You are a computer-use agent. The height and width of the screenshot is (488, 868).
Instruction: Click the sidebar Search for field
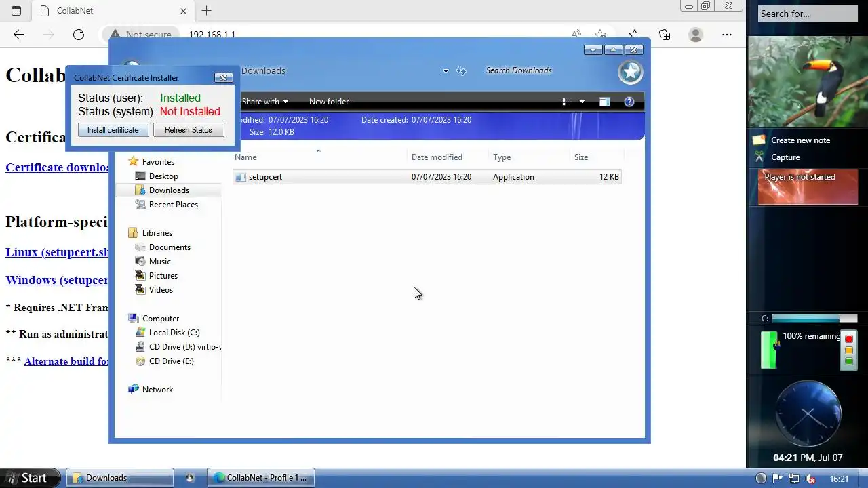[x=808, y=14]
